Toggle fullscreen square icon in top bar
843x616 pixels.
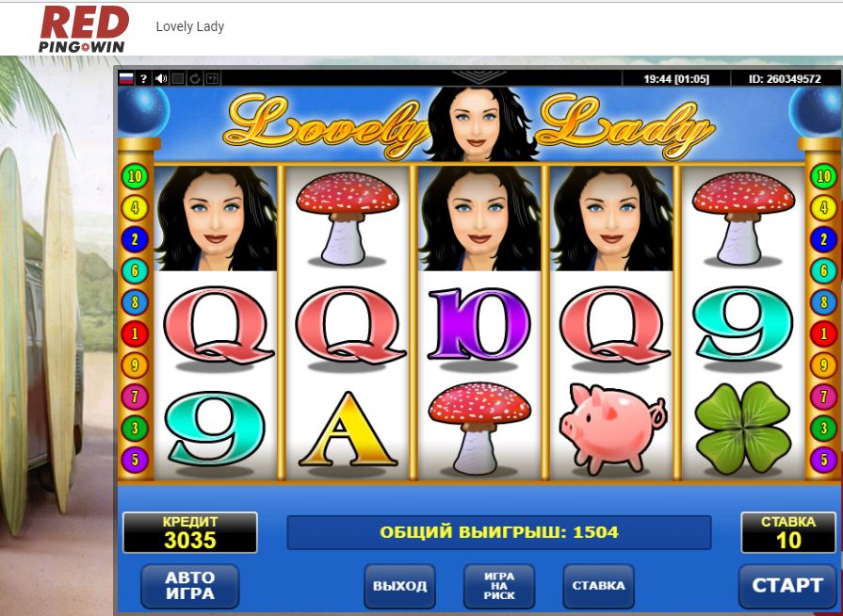click(178, 78)
